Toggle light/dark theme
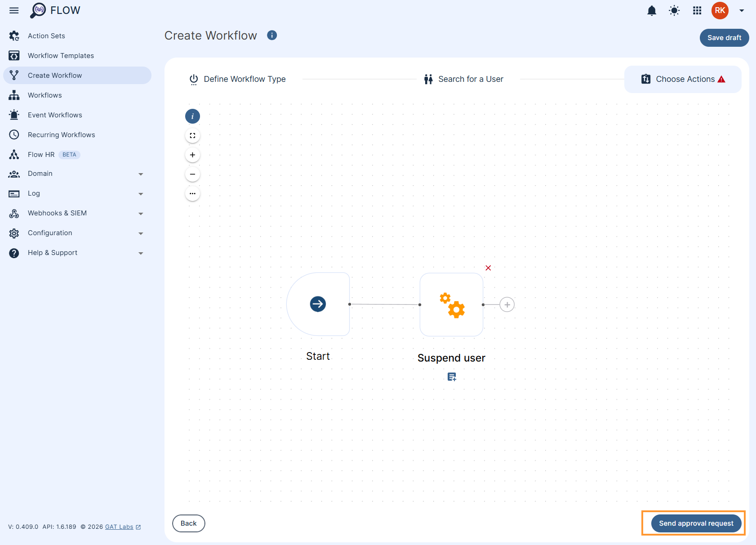The image size is (756, 545). [x=674, y=10]
